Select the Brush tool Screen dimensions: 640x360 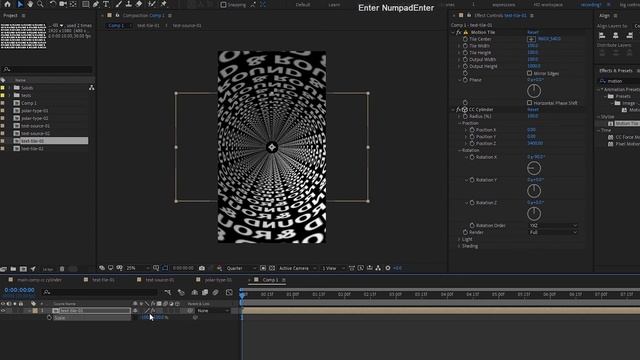pos(118,4)
